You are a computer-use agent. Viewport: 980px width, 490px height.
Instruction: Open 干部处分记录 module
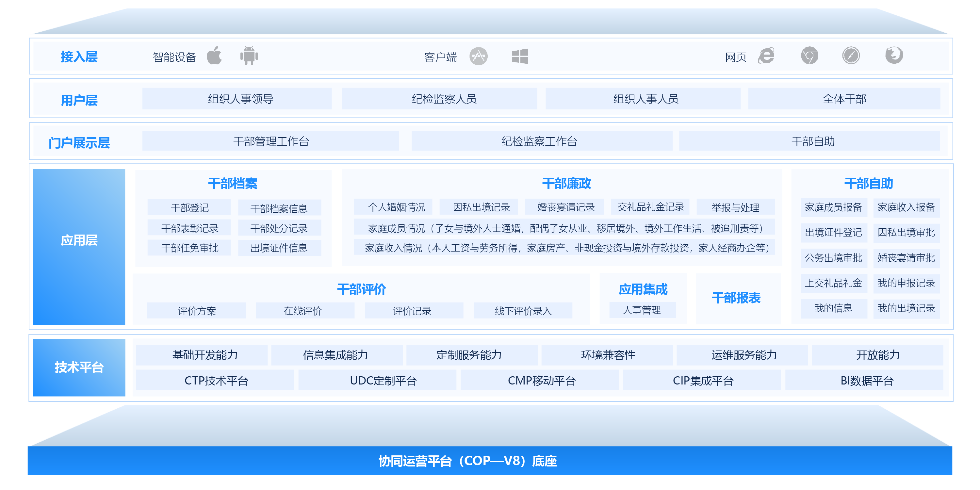coord(280,228)
